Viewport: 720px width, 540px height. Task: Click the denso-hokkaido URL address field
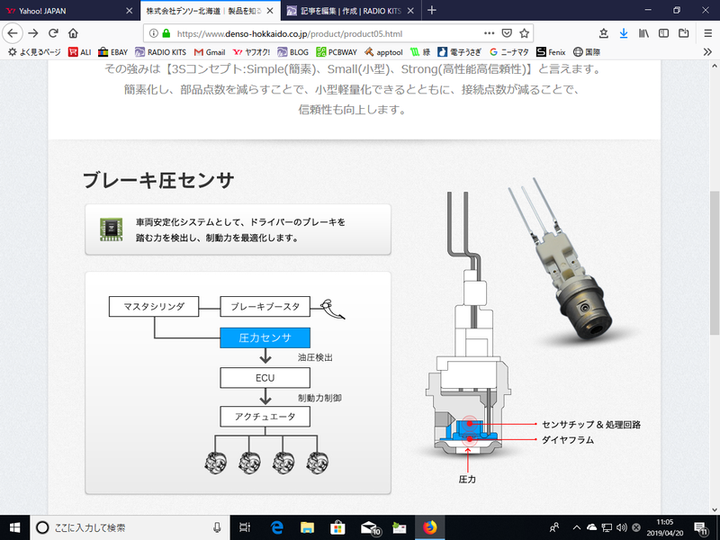point(320,32)
